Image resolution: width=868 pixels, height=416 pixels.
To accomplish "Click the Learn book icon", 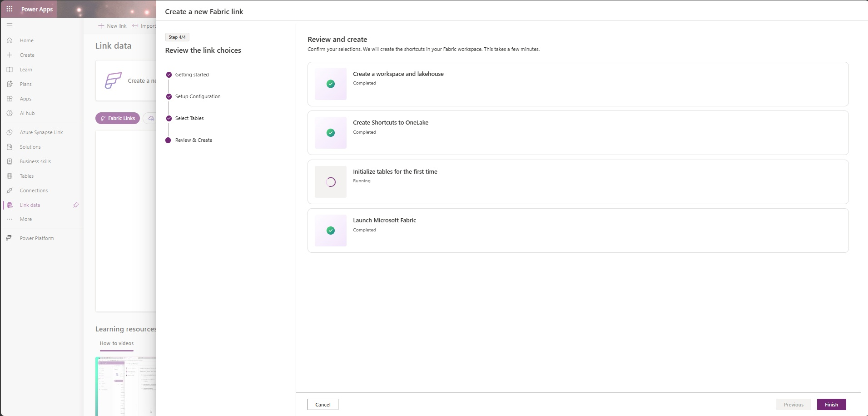I will (x=10, y=70).
